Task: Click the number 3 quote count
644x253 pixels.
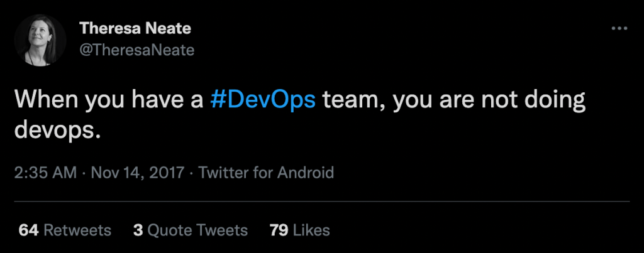Action: [x=138, y=230]
